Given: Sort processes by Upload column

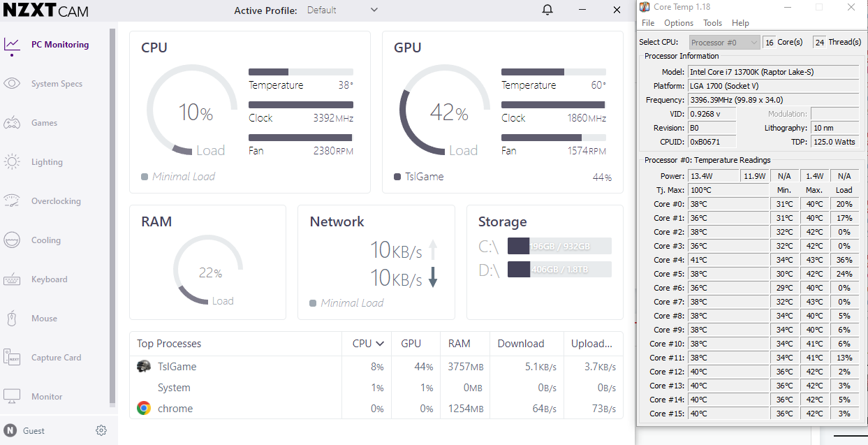Looking at the screenshot, I should pyautogui.click(x=592, y=344).
